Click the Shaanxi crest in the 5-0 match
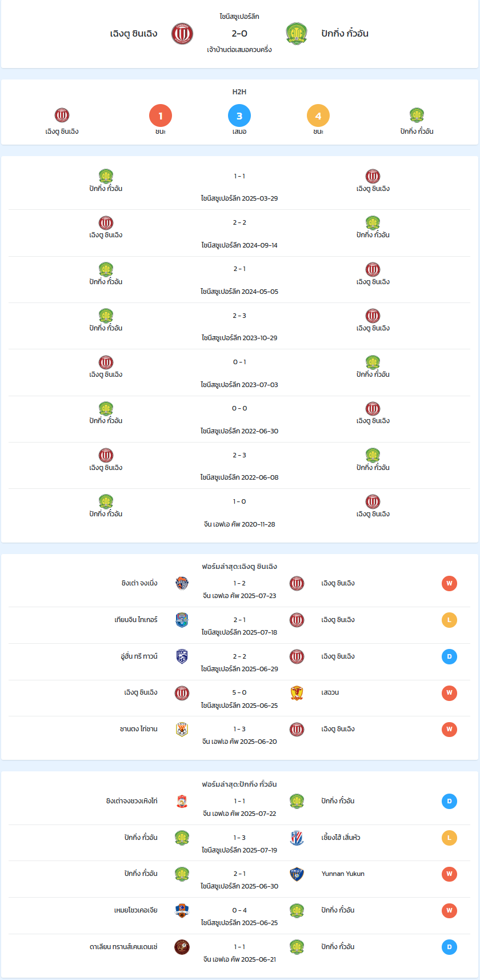The height and width of the screenshot is (980, 480). point(297,693)
